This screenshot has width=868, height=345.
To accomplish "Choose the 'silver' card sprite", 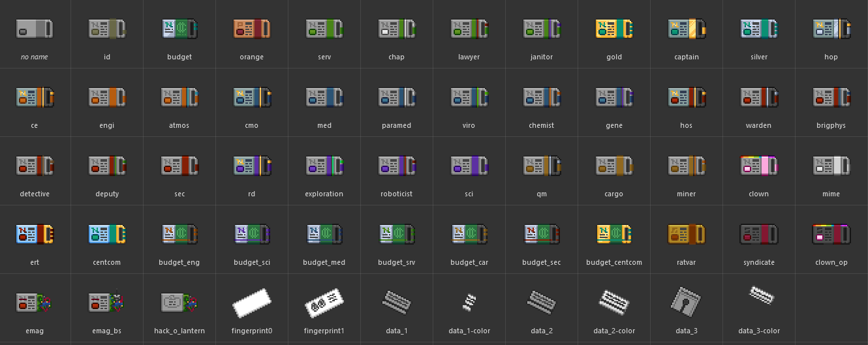I will point(759,29).
